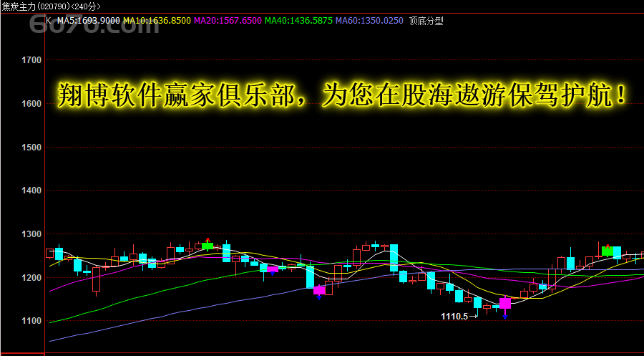Screen dimensions: 644x356
Task: Click the 1200 price axis label
Action: coord(31,277)
